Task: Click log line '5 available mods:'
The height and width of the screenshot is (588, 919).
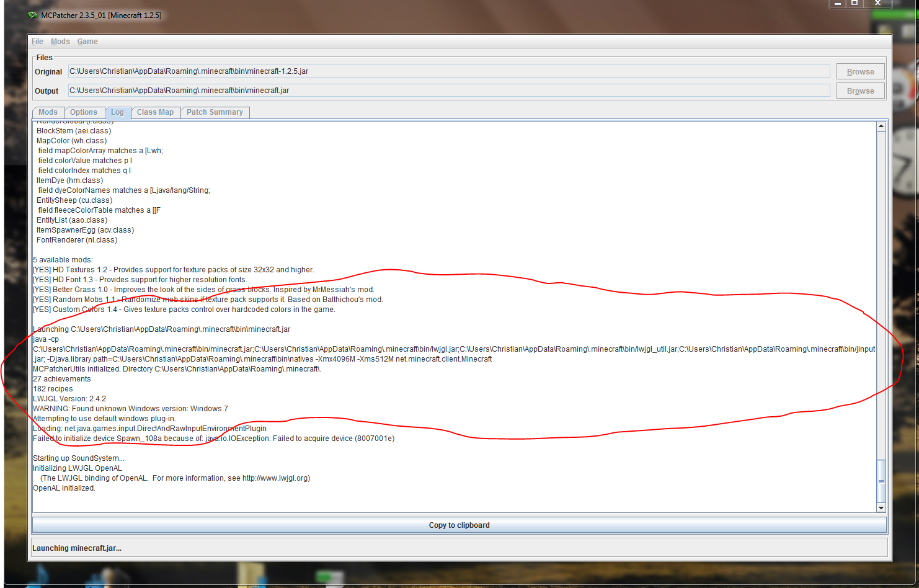Action: 63,260
